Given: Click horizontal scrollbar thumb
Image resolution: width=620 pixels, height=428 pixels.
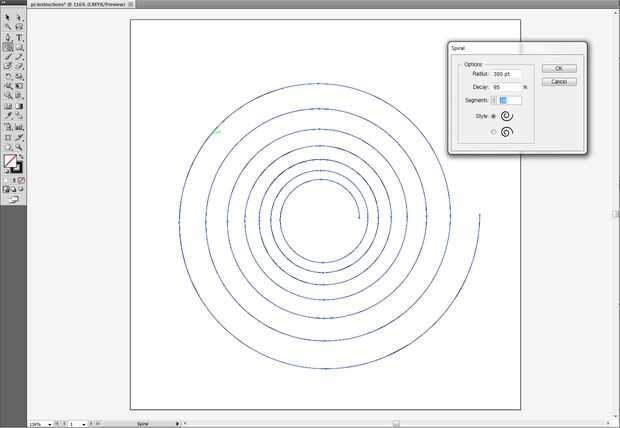Looking at the screenshot, I should point(396,424).
